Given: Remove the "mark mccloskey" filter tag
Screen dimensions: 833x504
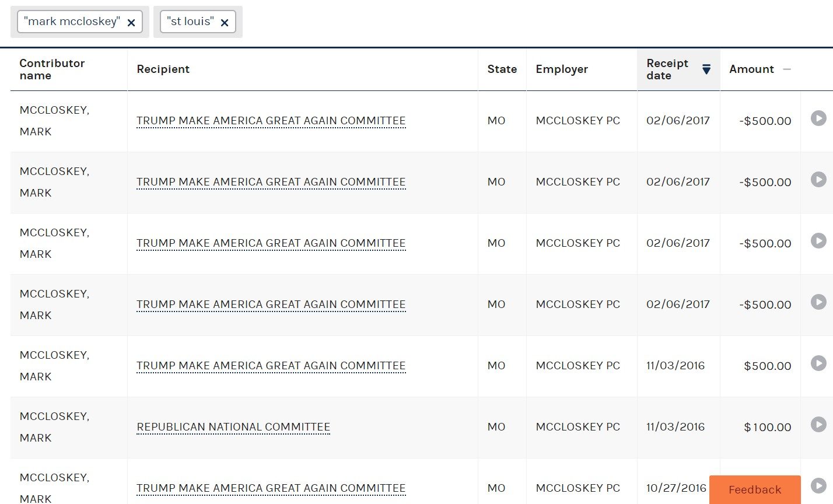Looking at the screenshot, I should (131, 23).
